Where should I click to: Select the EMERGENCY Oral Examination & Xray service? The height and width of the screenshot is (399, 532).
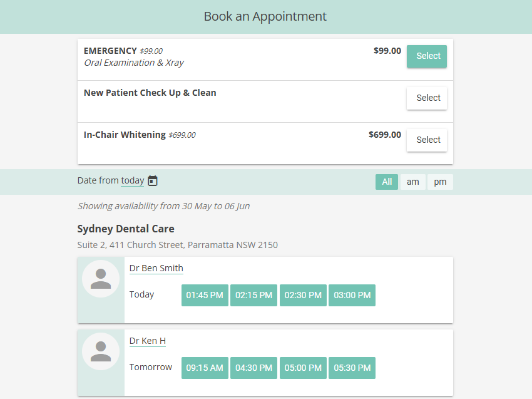coord(427,56)
